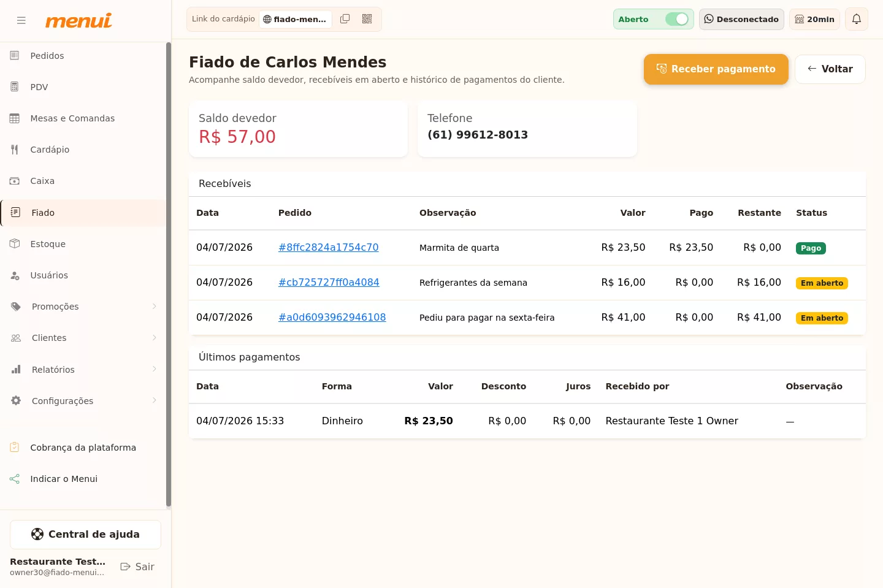Click Em aberto badge in R$ 41,00 row
883x588 pixels.
(x=822, y=318)
